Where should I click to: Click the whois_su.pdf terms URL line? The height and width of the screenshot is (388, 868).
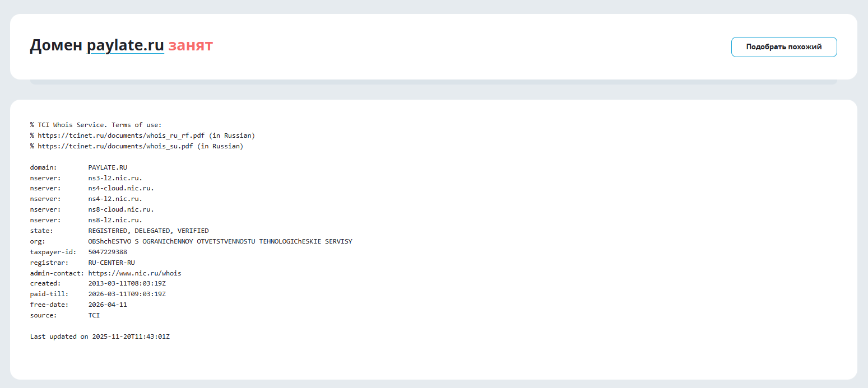(137, 146)
